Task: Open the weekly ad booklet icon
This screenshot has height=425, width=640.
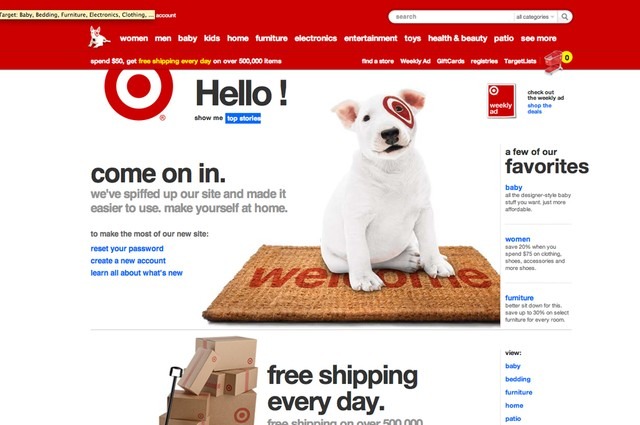Action: coord(502,101)
